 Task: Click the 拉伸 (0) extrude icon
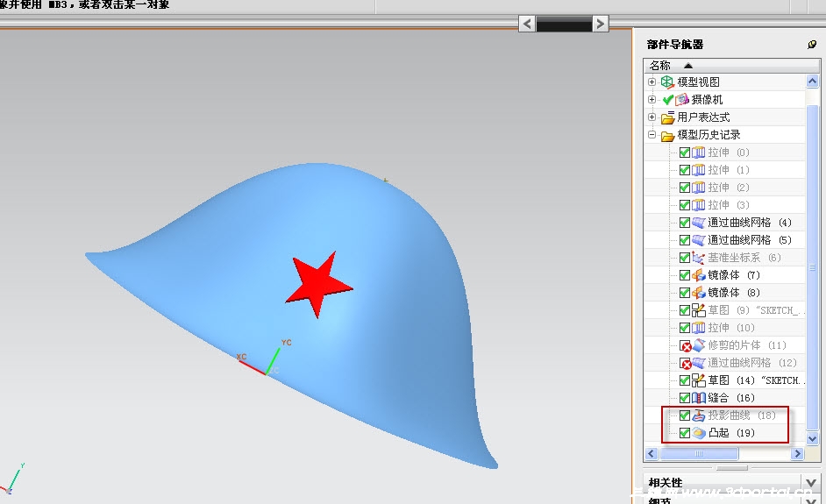699,153
